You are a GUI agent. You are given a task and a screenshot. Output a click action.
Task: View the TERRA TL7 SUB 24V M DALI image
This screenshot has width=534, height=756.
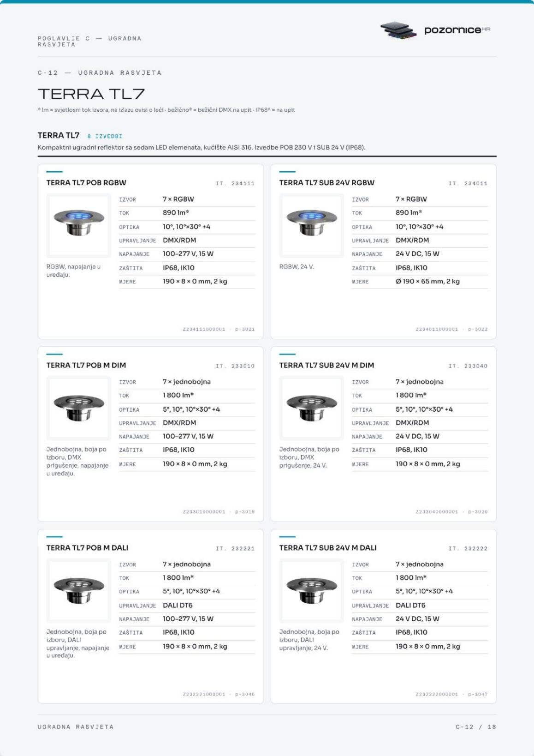coord(312,590)
